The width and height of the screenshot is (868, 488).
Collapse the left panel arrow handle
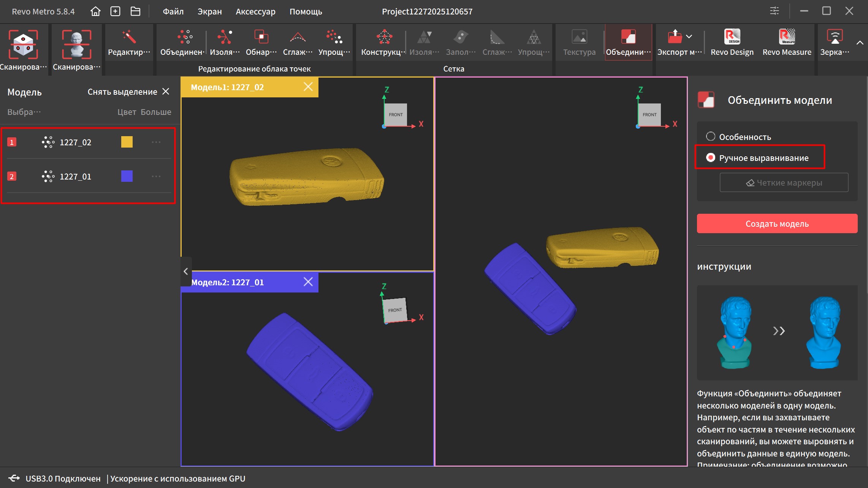point(186,271)
